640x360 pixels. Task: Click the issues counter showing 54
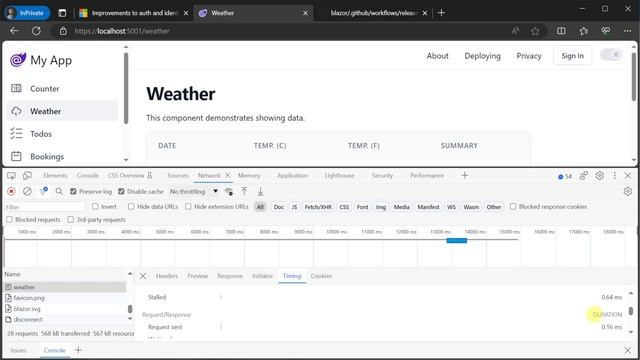[565, 176]
